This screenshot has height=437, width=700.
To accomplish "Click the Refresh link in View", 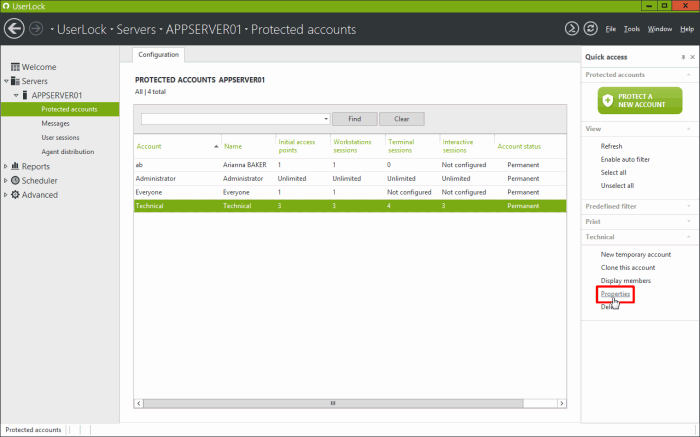I will click(611, 146).
